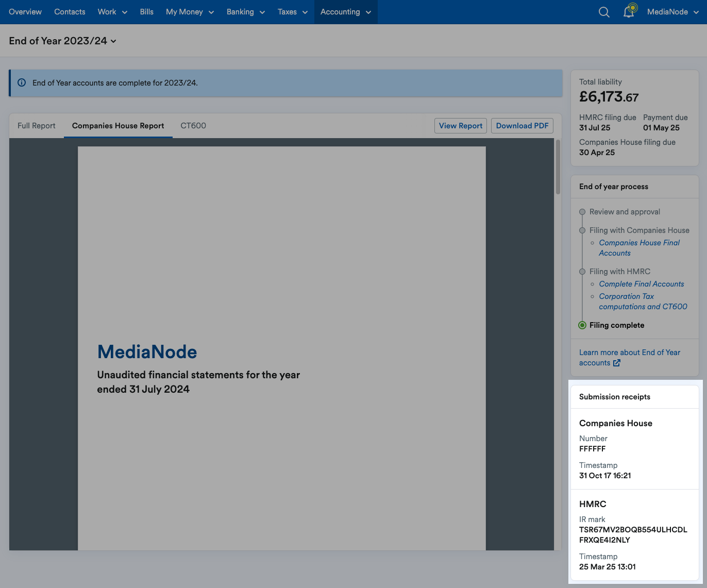This screenshot has height=588, width=707.
Task: Click the Total liability amount £6,173.67
Action: [x=609, y=97]
